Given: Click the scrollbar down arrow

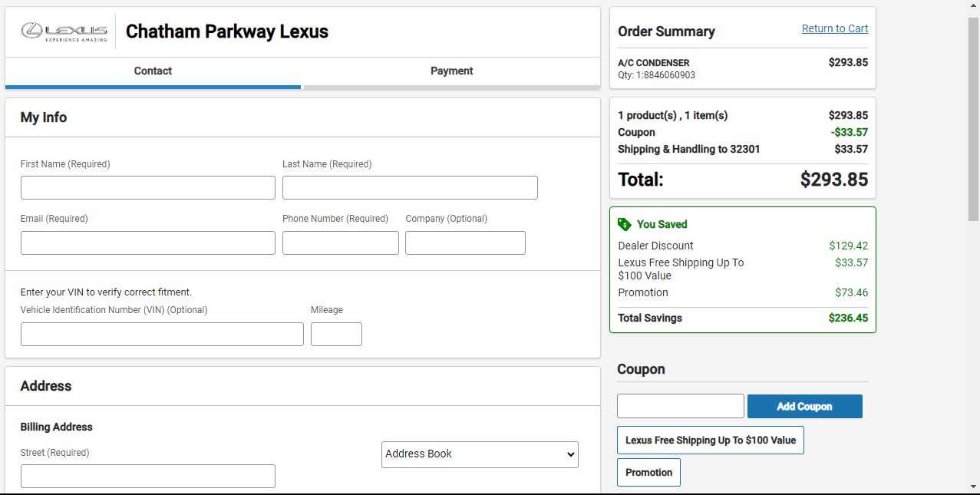Looking at the screenshot, I should tap(973, 487).
